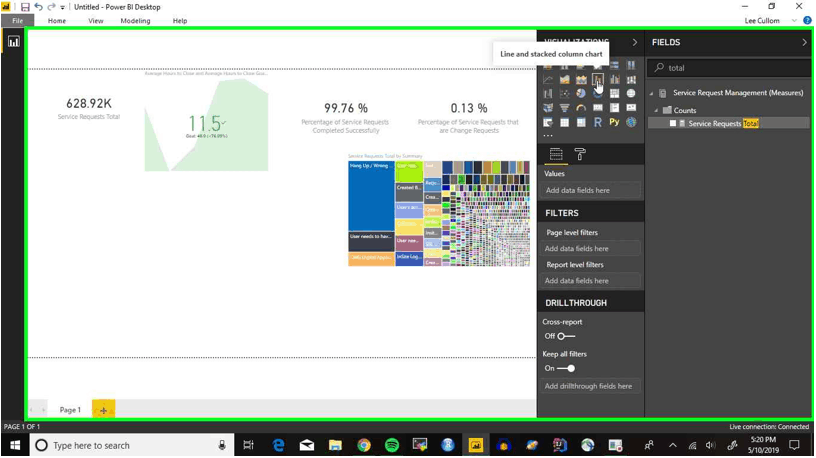Check the Service Requests Total field
The width and height of the screenshot is (816, 458).
pos(673,123)
